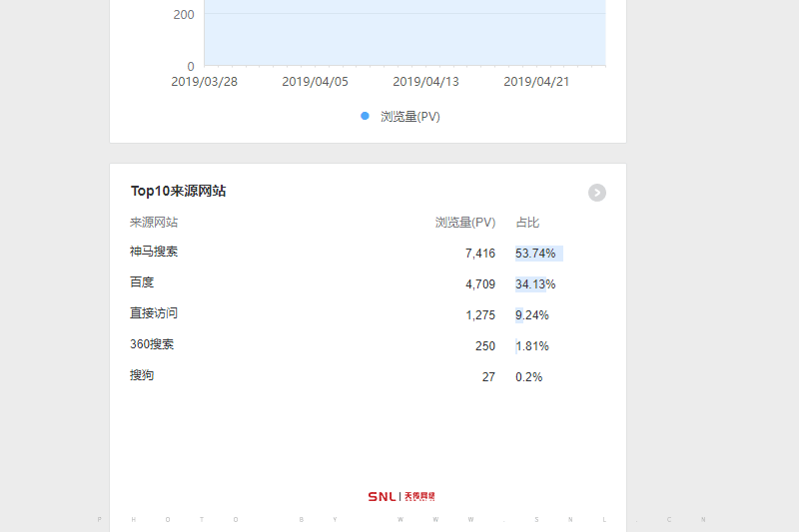Click the 34.13% percentage bar

(x=535, y=284)
